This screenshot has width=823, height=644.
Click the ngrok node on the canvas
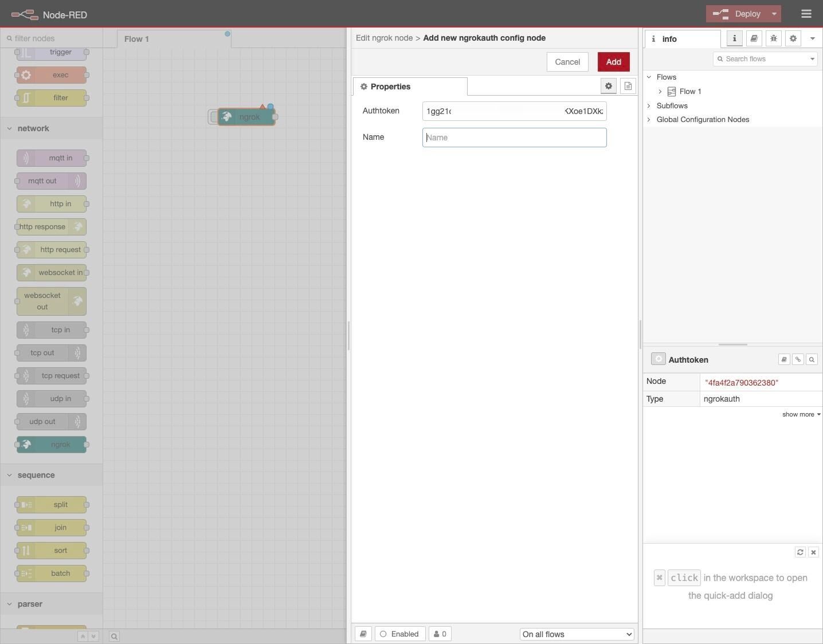click(246, 116)
